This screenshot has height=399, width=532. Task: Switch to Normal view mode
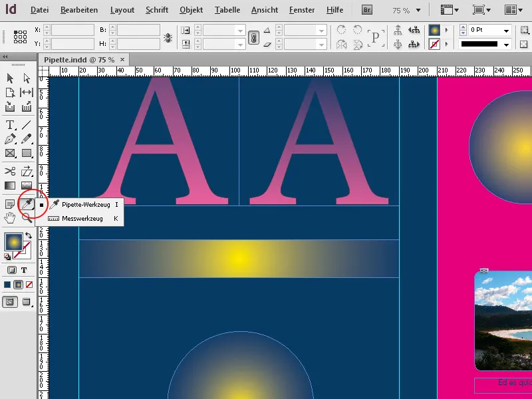[10, 302]
